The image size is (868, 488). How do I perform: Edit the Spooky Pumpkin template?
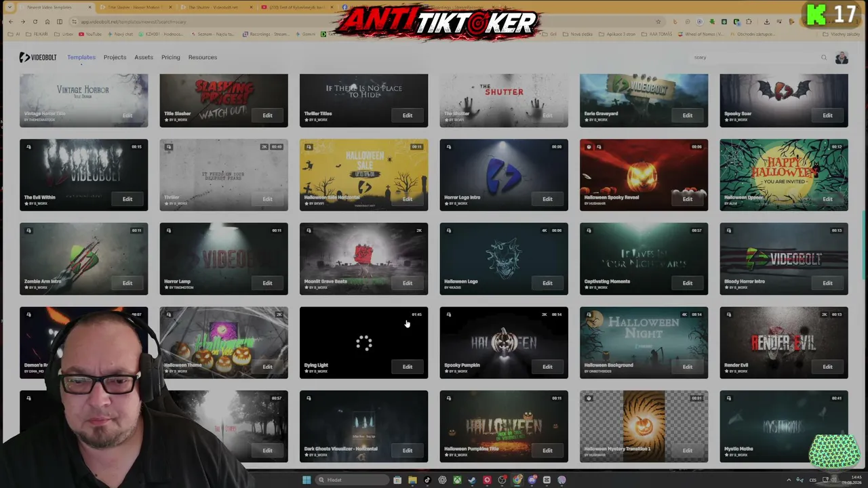point(547,367)
